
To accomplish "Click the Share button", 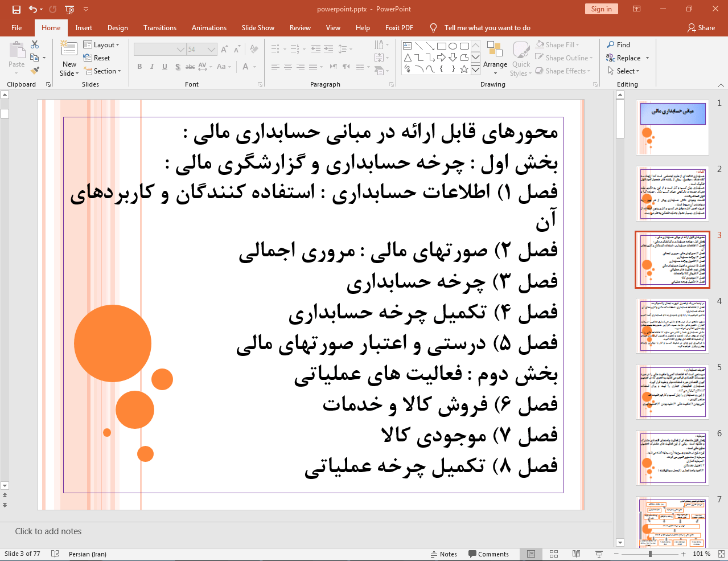I will tap(701, 28).
